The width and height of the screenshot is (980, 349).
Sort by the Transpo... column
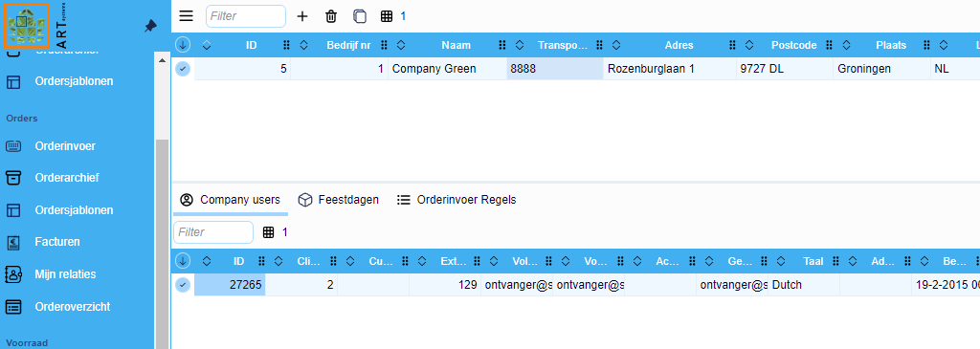520,45
